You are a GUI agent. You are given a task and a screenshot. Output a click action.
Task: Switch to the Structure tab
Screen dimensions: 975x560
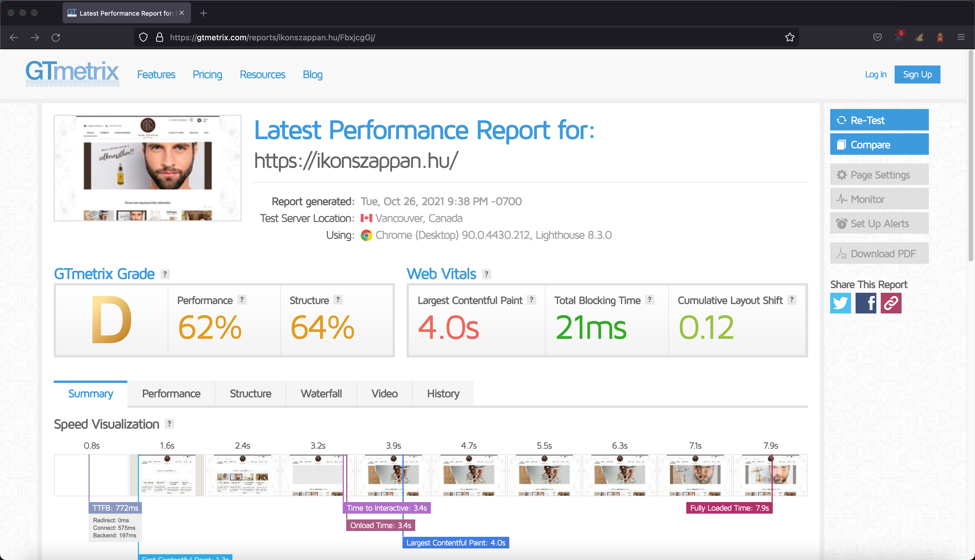[250, 393]
